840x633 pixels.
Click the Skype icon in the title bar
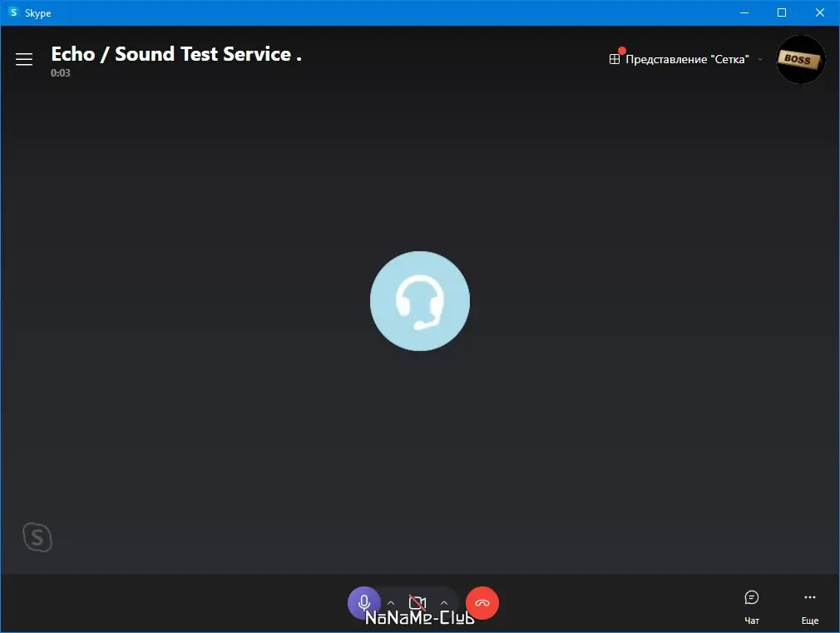point(13,12)
